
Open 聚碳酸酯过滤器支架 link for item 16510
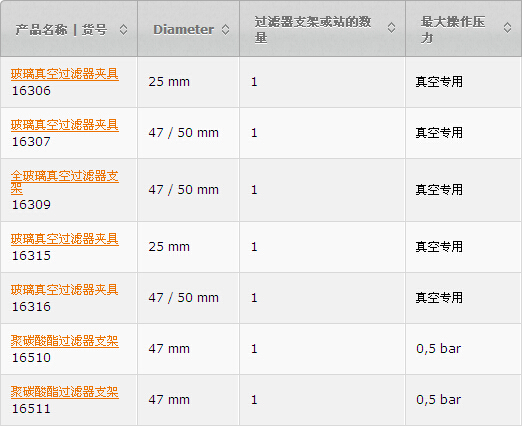coord(65,341)
